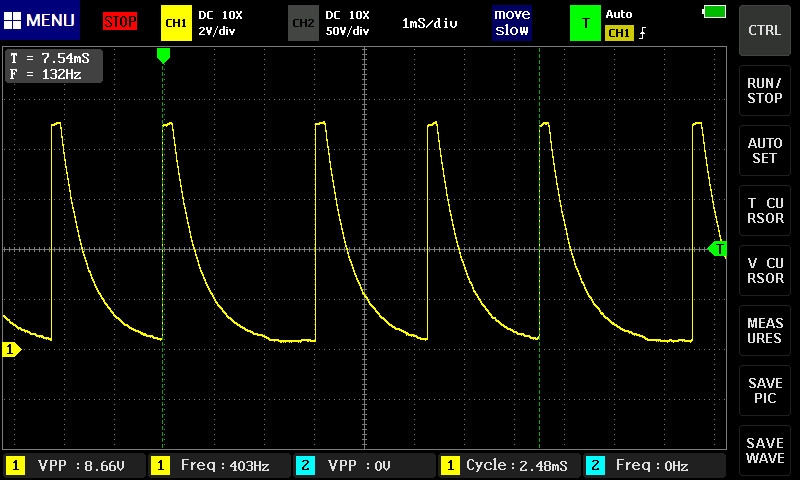The height and width of the screenshot is (480, 800).
Task: Click the SAVE PIC button
Action: pos(764,390)
